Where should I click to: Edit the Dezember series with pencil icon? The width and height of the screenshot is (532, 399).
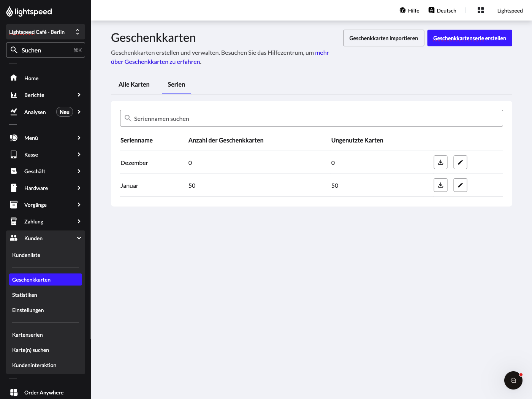(x=460, y=162)
